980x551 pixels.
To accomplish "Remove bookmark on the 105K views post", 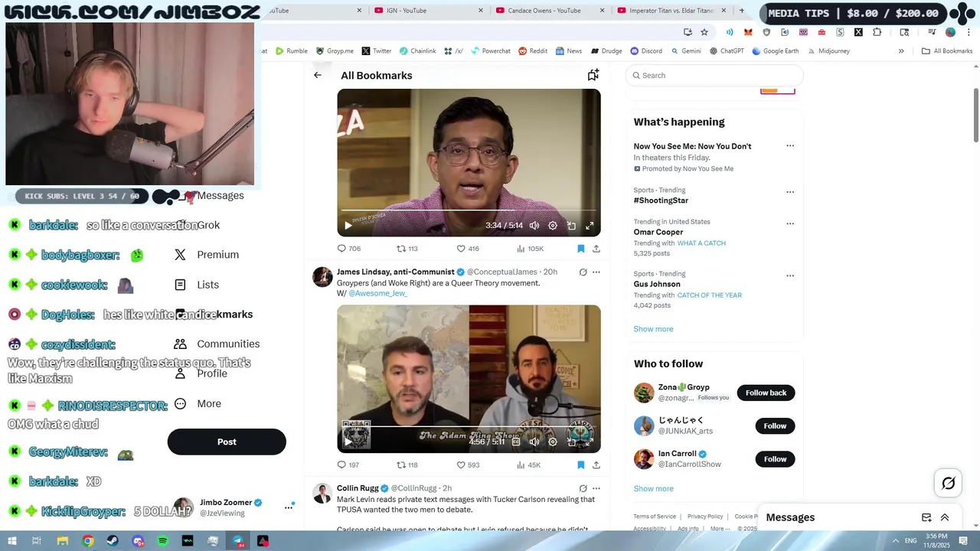I will tap(580, 249).
